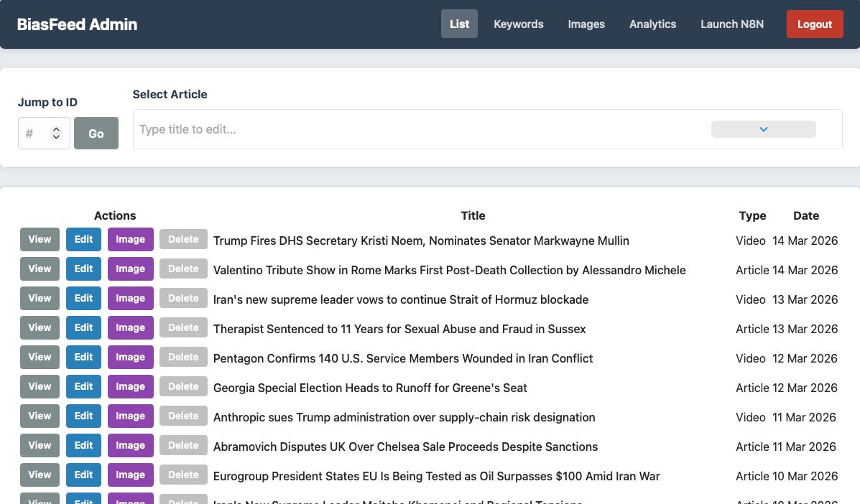Open the article selection dropdown chevron
The image size is (860, 504).
tap(763, 129)
